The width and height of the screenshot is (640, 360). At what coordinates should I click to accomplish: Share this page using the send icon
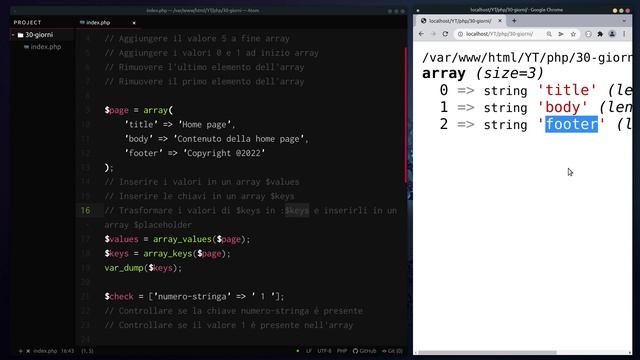pos(561,34)
